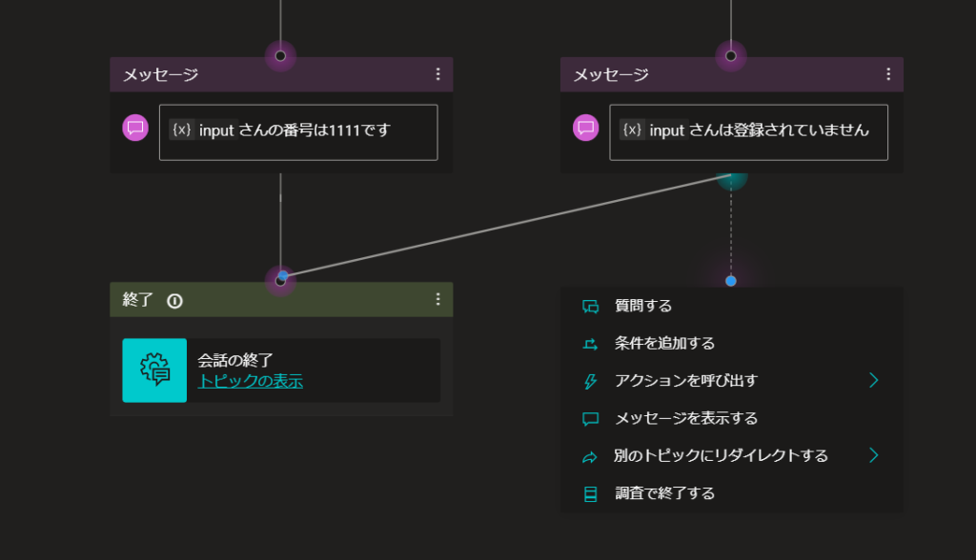Image resolution: width=976 pixels, height=560 pixels.
Task: Choose アクションを呼び出す menu entry
Action: click(732, 380)
